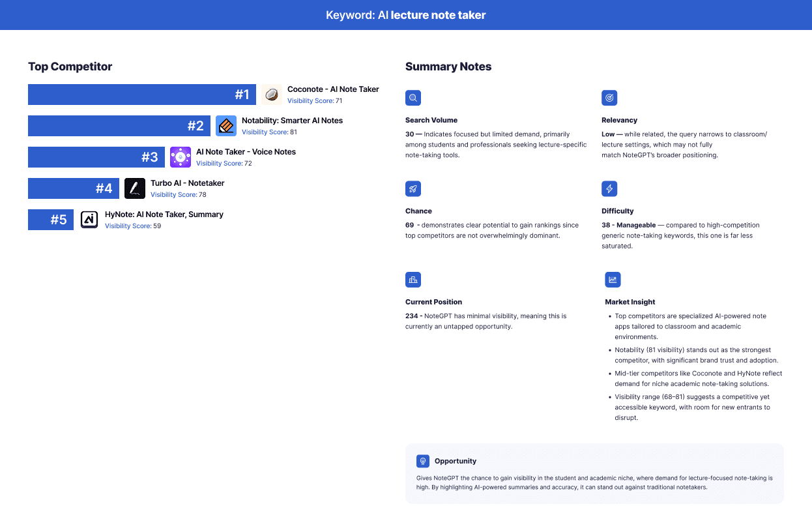This screenshot has width=812, height=532.
Task: Click the Current Position podium icon
Action: coord(413,280)
